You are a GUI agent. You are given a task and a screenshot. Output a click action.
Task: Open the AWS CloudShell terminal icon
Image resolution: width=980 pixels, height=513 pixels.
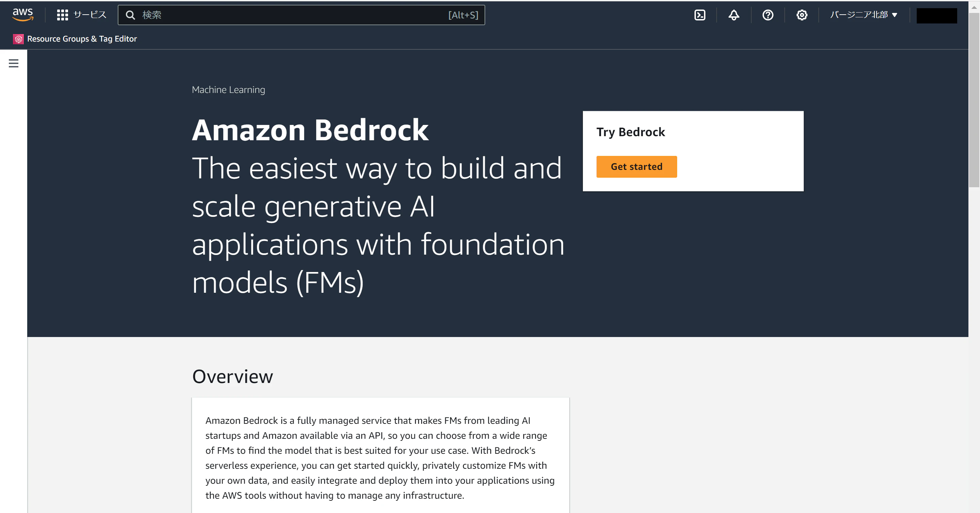tap(700, 15)
